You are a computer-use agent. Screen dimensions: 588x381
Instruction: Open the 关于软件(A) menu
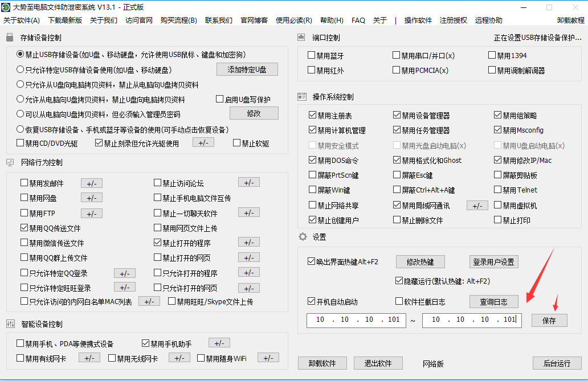pos(22,21)
